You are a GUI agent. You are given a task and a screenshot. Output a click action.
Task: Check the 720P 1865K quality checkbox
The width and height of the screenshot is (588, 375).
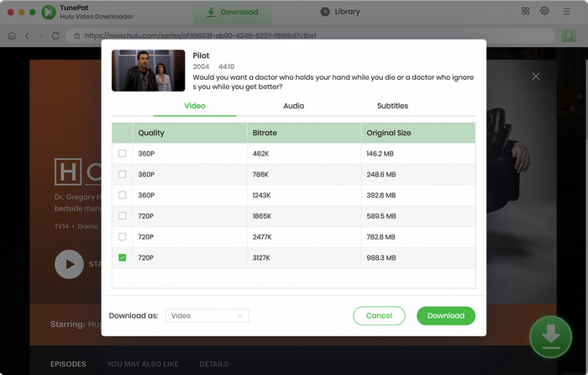[123, 216]
